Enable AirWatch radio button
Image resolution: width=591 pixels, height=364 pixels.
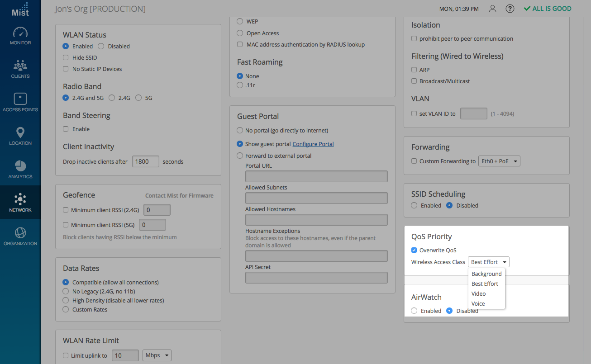click(414, 311)
